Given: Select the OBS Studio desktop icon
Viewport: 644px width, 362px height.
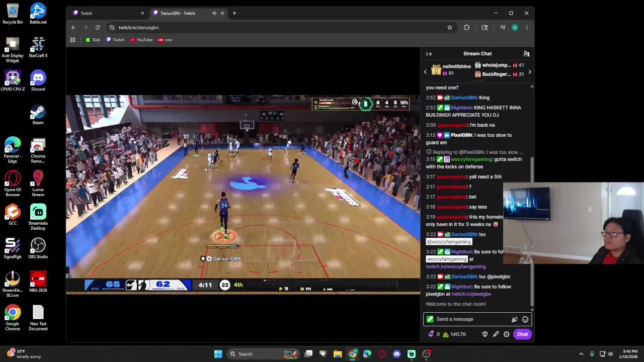Looking at the screenshot, I should pos(38,248).
